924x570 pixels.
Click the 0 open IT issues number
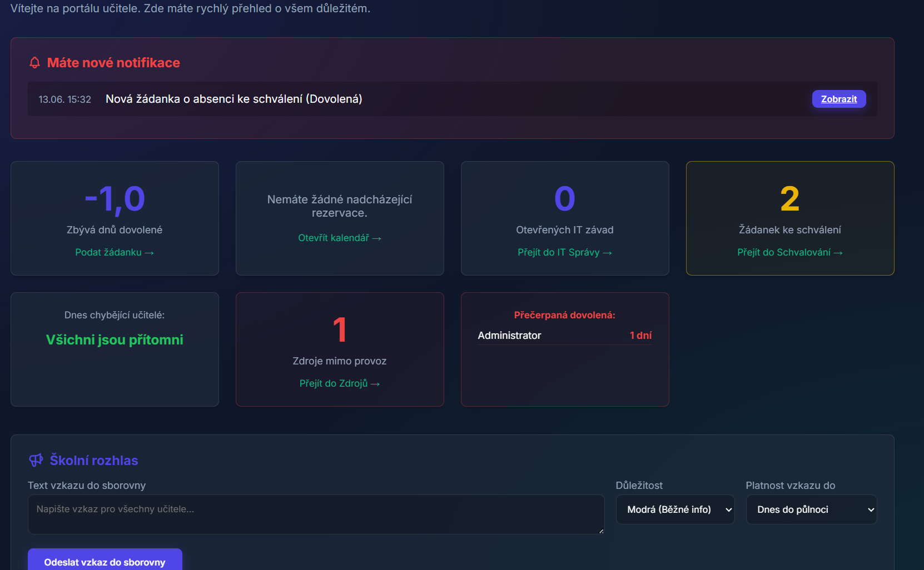pos(565,199)
